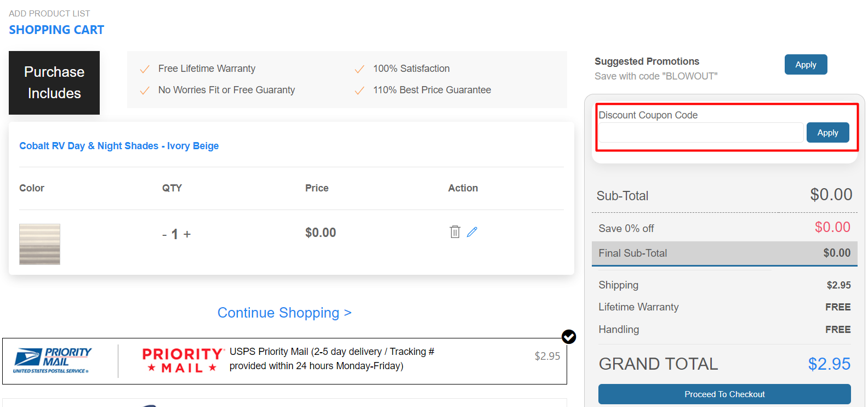Decrease quantity with the minus sign

click(x=164, y=235)
